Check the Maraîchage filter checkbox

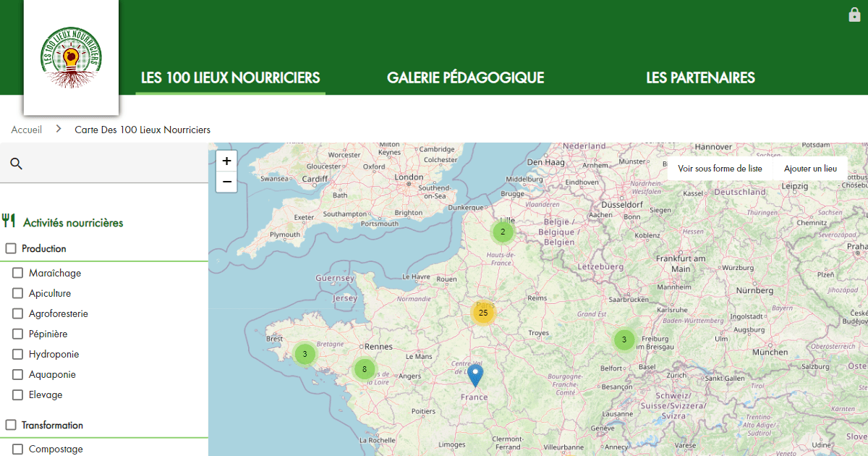click(x=17, y=273)
